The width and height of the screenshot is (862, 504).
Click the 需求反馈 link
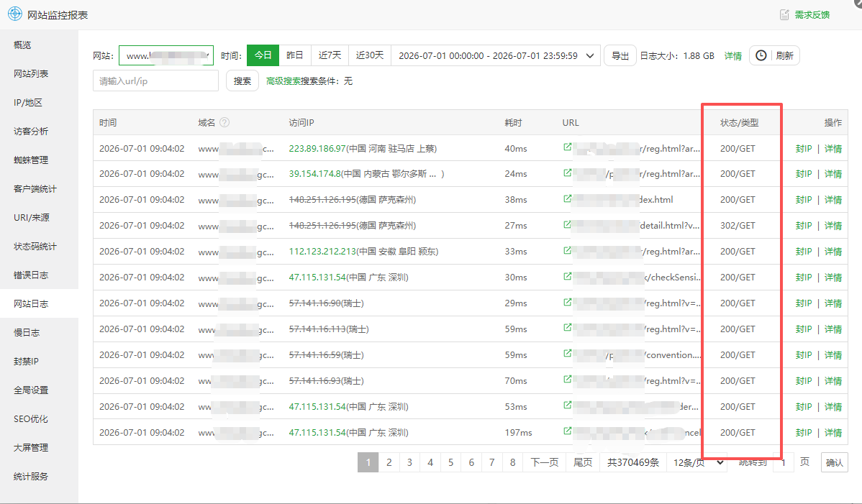tap(812, 15)
